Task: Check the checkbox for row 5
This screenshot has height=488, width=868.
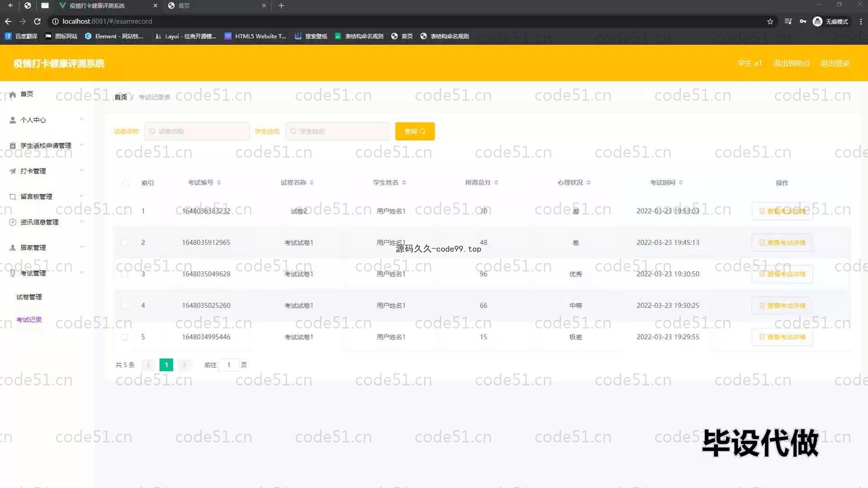Action: click(x=124, y=338)
